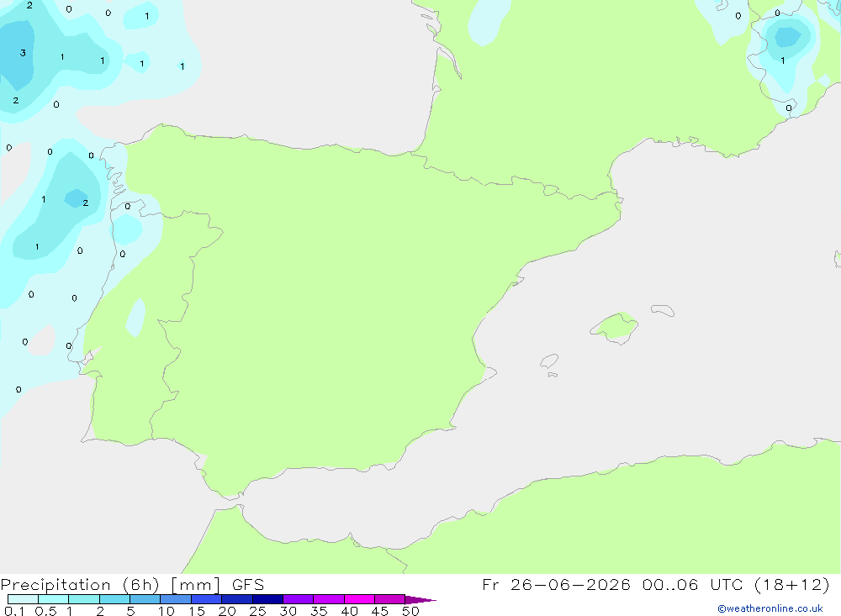Choose the 25–30 mm dark blue swatch
This screenshot has height=616, width=841.
coord(267,599)
